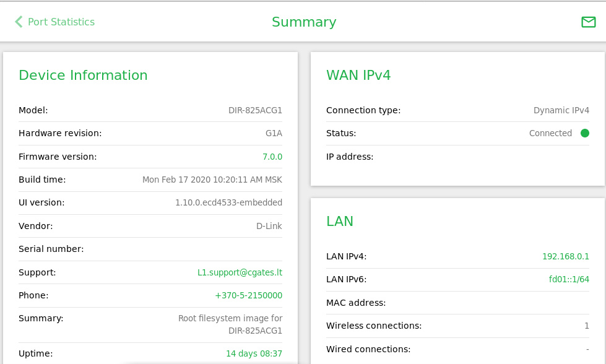
Task: Click the back chevron arrow icon
Action: (x=19, y=22)
